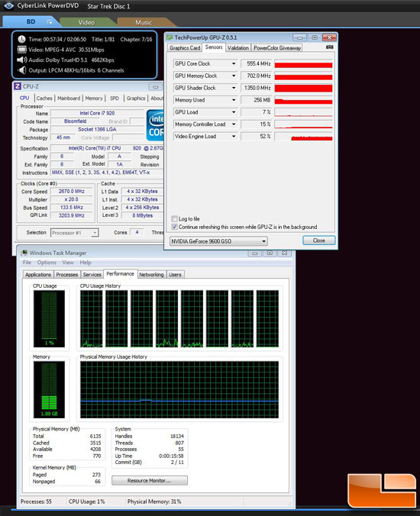The height and width of the screenshot is (516, 420).
Task: Switch to Task Manager Users tab
Action: 175,275
